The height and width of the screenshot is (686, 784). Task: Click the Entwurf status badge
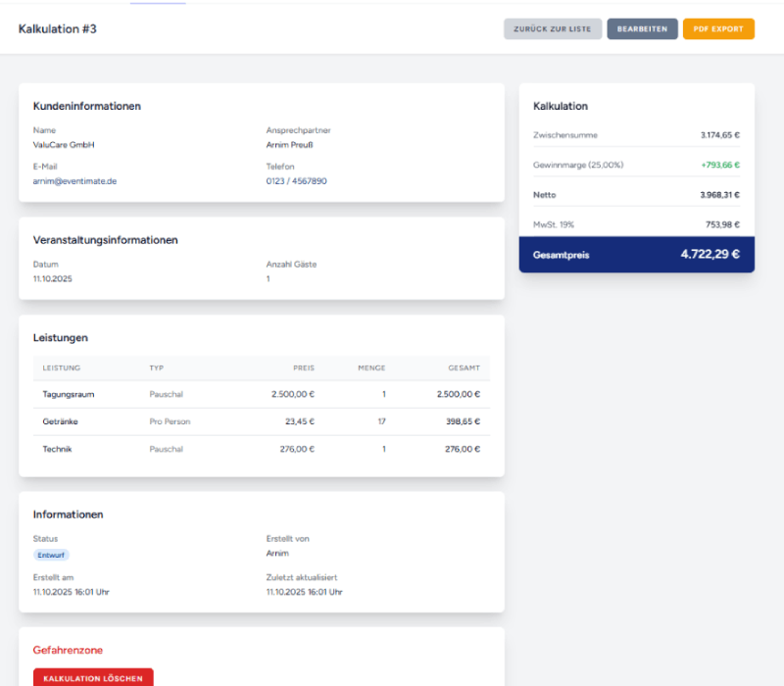(51, 555)
